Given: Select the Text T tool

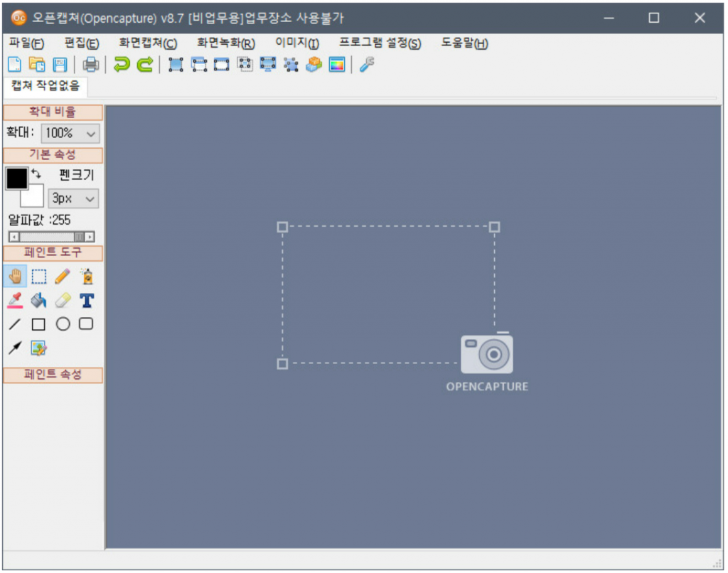Looking at the screenshot, I should coord(87,301).
